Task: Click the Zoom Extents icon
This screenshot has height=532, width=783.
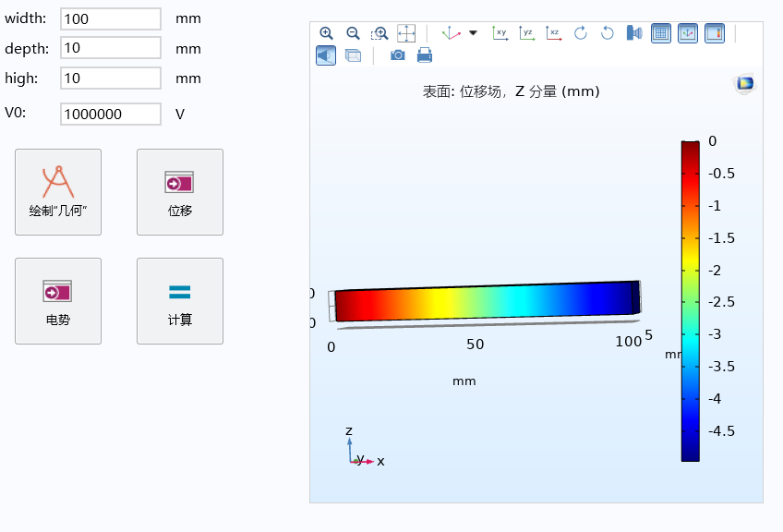Action: [406, 33]
